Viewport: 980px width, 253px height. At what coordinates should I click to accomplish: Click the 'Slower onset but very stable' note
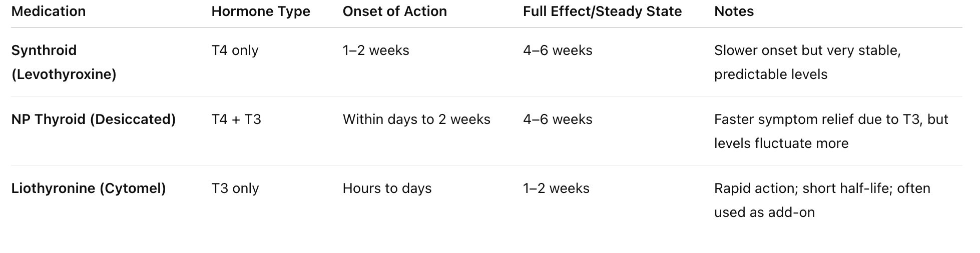[807, 62]
